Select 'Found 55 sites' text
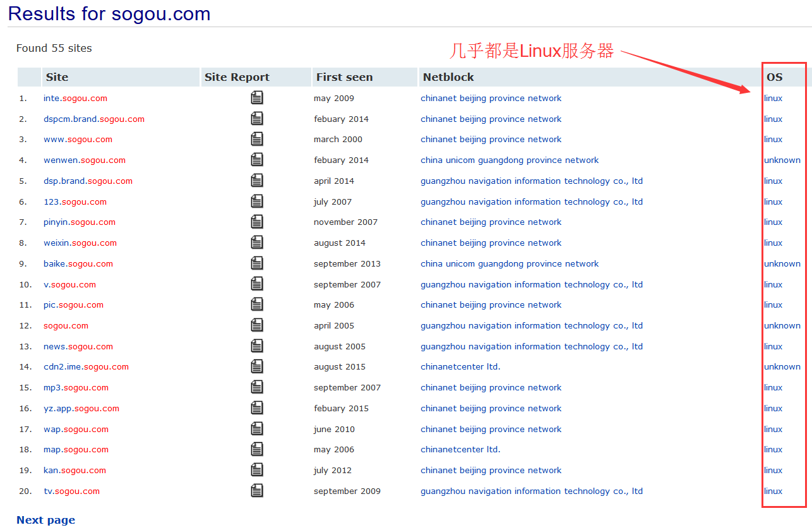This screenshot has height=530, width=812. click(x=54, y=48)
